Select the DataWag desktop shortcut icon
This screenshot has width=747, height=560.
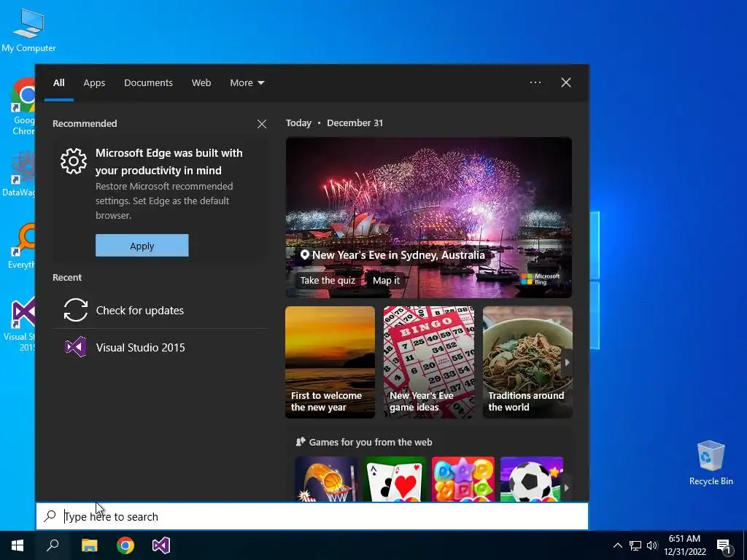19,174
